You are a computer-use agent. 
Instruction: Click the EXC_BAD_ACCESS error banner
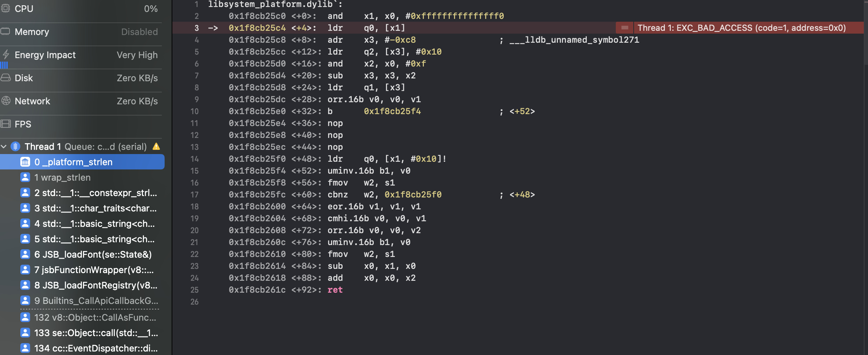[741, 28]
